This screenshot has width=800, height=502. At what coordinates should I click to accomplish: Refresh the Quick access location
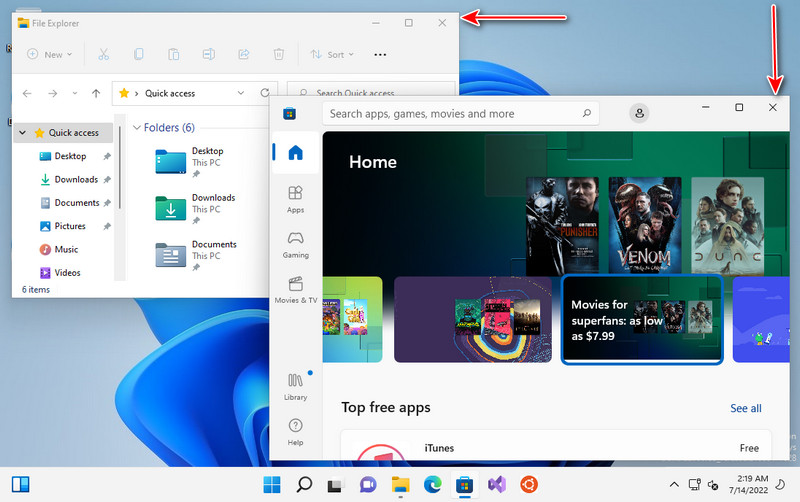click(x=265, y=93)
